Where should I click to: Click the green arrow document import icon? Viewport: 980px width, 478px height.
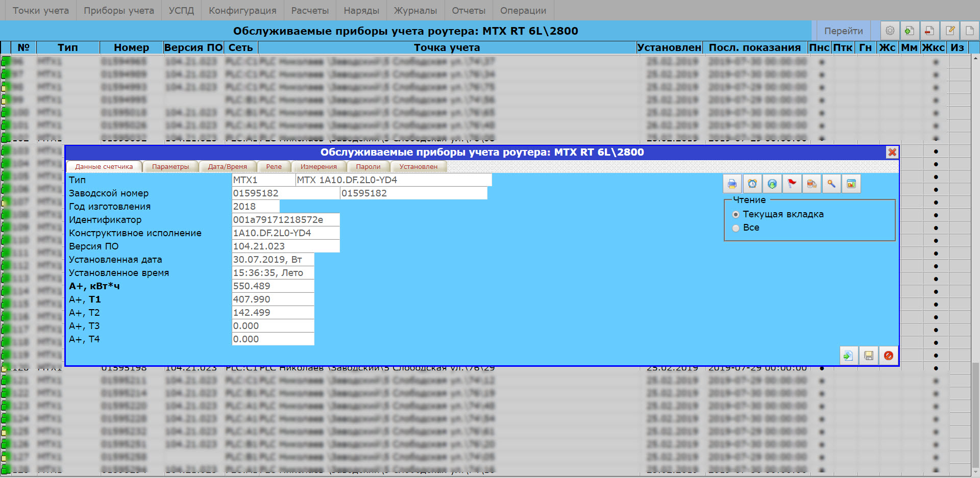848,356
